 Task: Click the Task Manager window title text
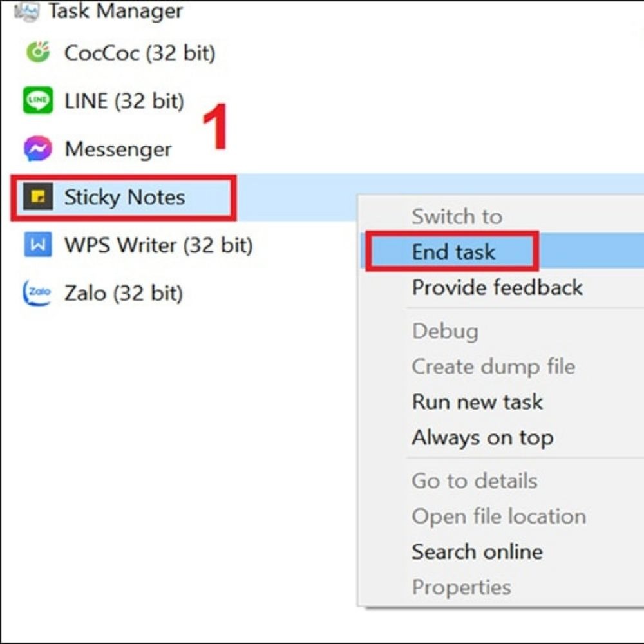115,10
